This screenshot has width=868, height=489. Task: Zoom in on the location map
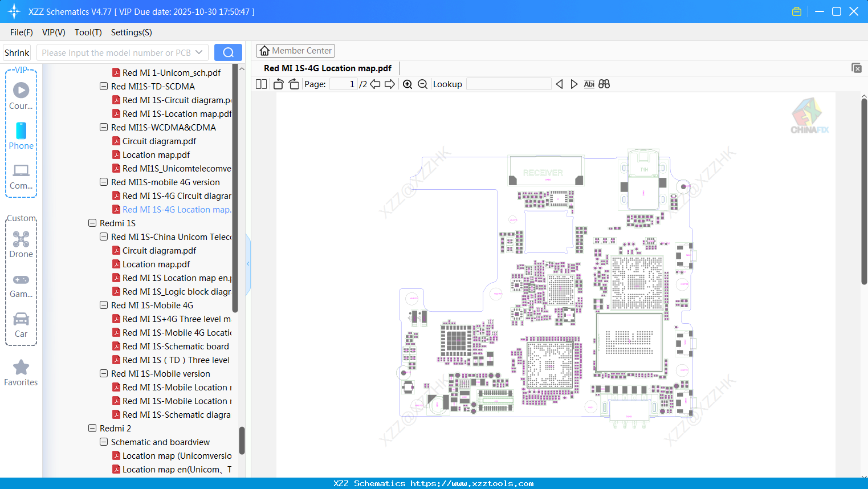[407, 84]
